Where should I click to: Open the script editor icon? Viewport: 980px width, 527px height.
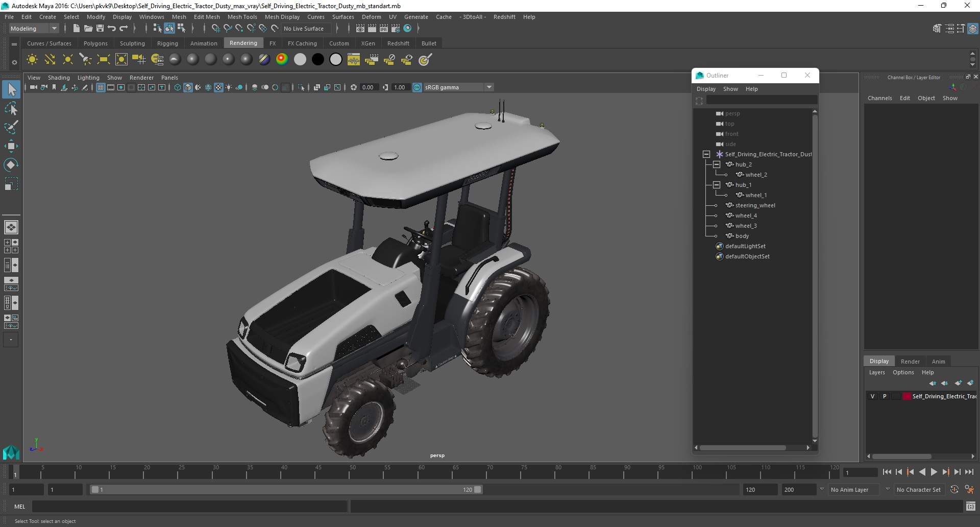(971, 506)
